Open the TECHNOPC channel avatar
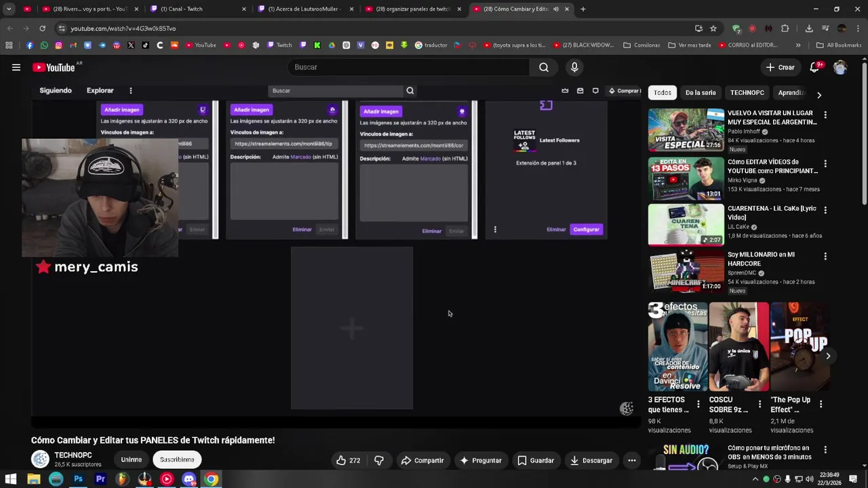868x488 pixels. [40, 459]
